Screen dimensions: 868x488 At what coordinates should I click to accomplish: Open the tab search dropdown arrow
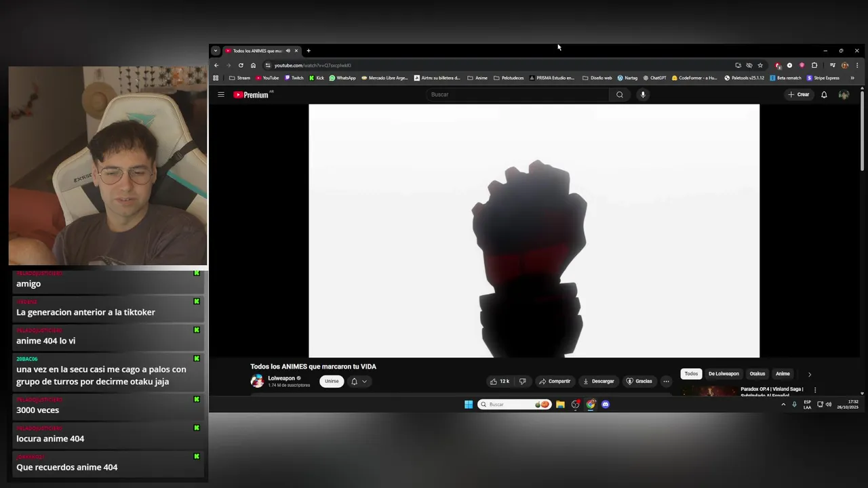[216, 51]
